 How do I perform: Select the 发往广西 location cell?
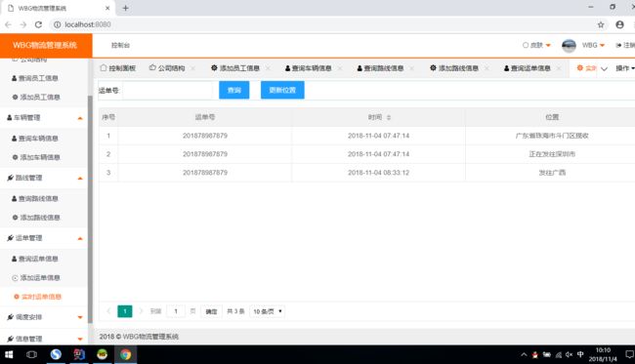pyautogui.click(x=552, y=173)
